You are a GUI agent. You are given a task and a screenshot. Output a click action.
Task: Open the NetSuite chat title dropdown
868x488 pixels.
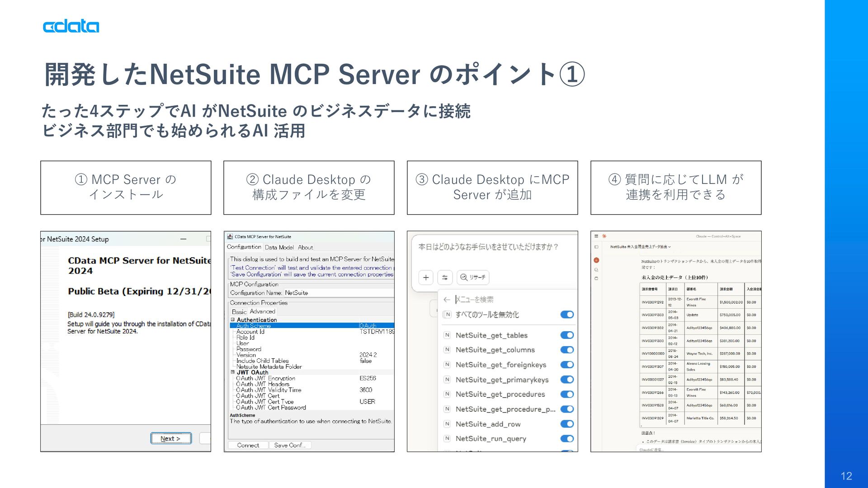coord(640,247)
